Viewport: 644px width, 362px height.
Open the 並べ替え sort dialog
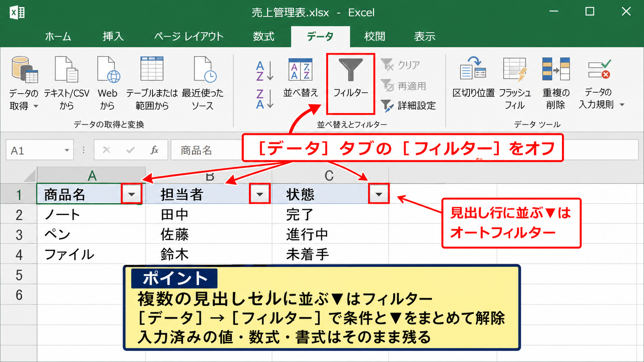pos(300,77)
